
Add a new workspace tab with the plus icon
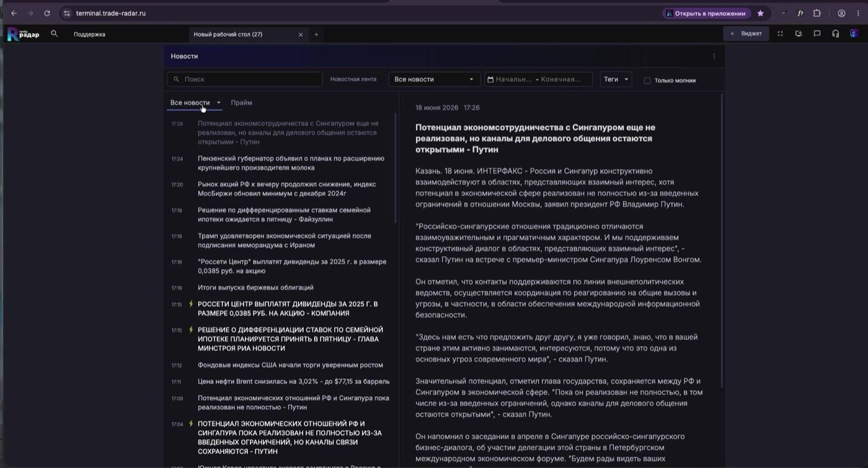point(316,35)
